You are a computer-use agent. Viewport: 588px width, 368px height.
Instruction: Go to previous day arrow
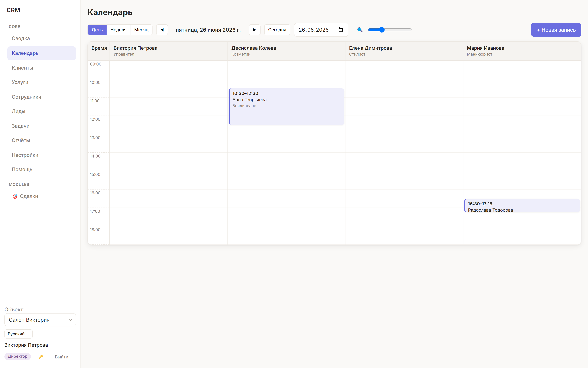(x=162, y=30)
